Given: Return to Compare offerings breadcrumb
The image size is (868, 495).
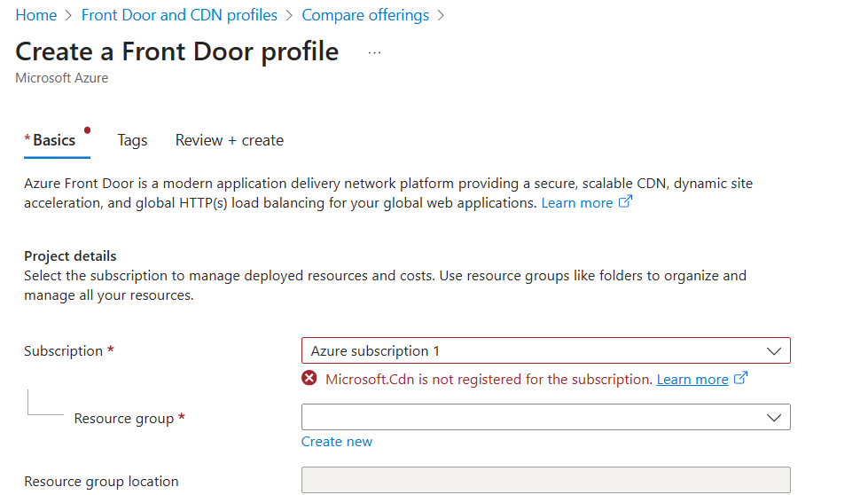Looking at the screenshot, I should pos(364,15).
